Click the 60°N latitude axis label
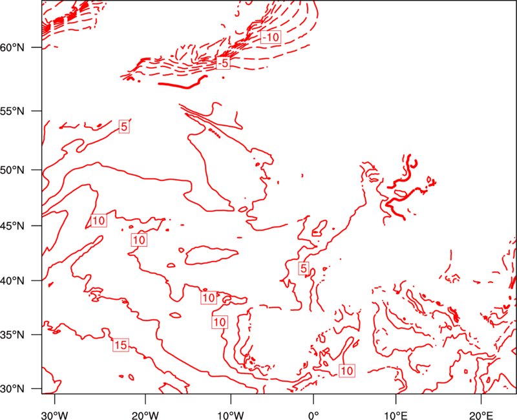Screen dimensions: 517x420 click(x=12, y=48)
